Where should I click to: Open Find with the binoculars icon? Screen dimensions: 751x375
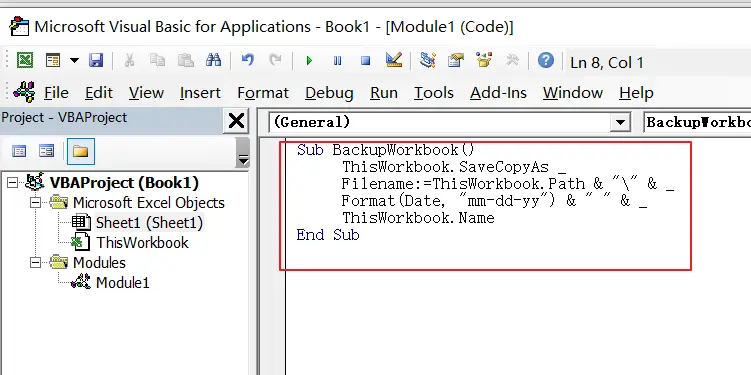(x=214, y=60)
